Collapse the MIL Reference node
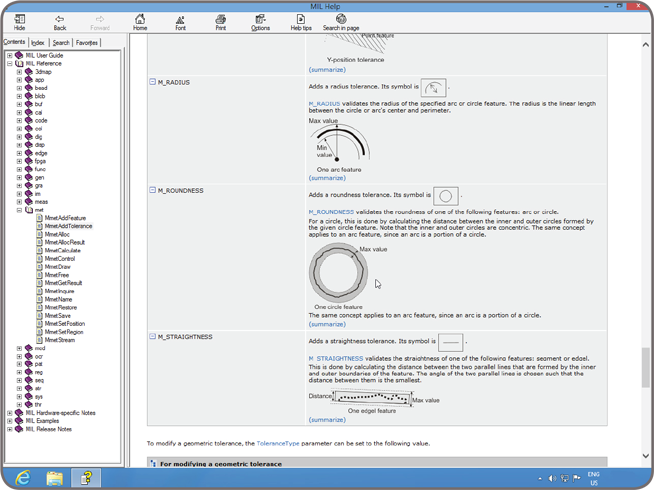The width and height of the screenshot is (655, 490). 10,63
